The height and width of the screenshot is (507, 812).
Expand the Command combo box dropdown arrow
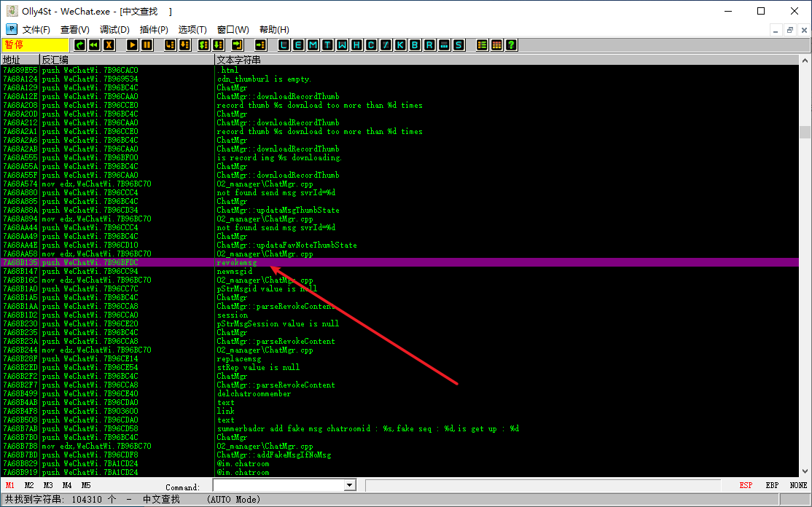(350, 485)
